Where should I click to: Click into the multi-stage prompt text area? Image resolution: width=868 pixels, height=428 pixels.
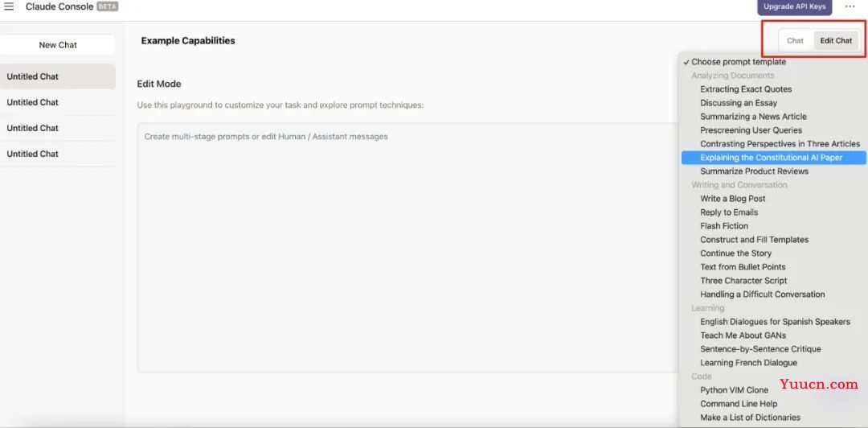coord(408,247)
